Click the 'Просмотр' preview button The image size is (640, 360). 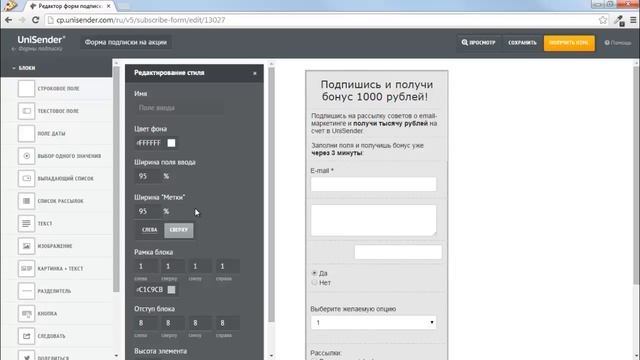pyautogui.click(x=478, y=42)
